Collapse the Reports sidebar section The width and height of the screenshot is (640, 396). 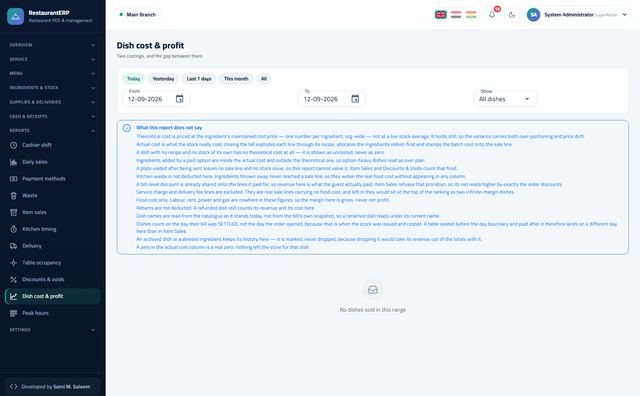pyautogui.click(x=52, y=131)
